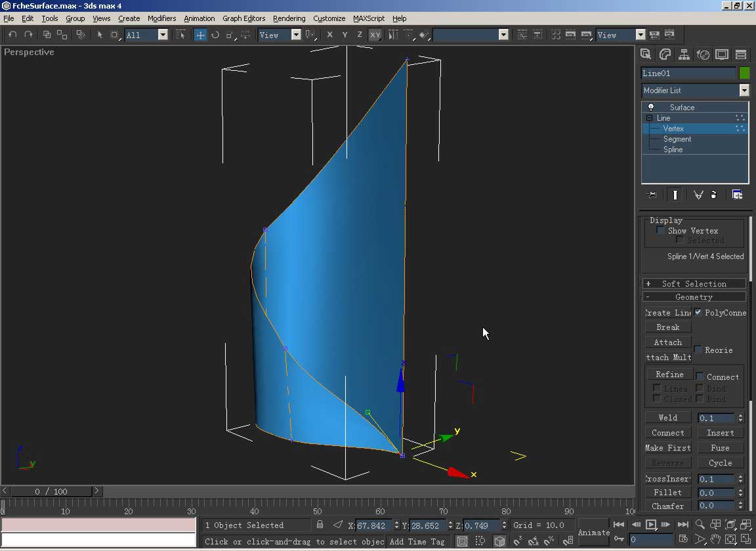This screenshot has height=551, width=756.
Task: Click the Refine button
Action: 669,375
